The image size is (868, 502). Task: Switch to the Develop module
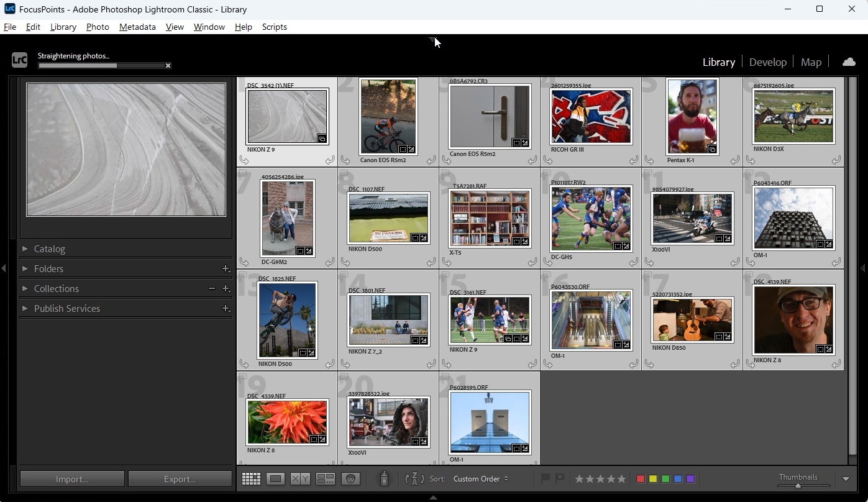[767, 62]
